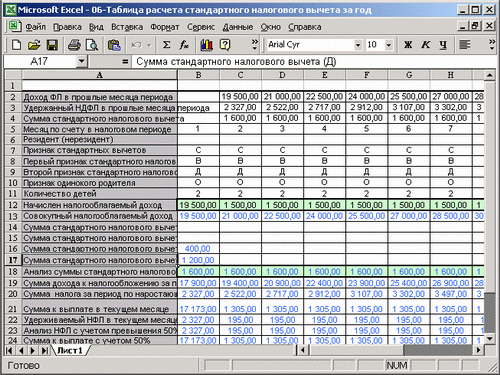Click the vertical scrollbar down arrow

click(x=489, y=339)
